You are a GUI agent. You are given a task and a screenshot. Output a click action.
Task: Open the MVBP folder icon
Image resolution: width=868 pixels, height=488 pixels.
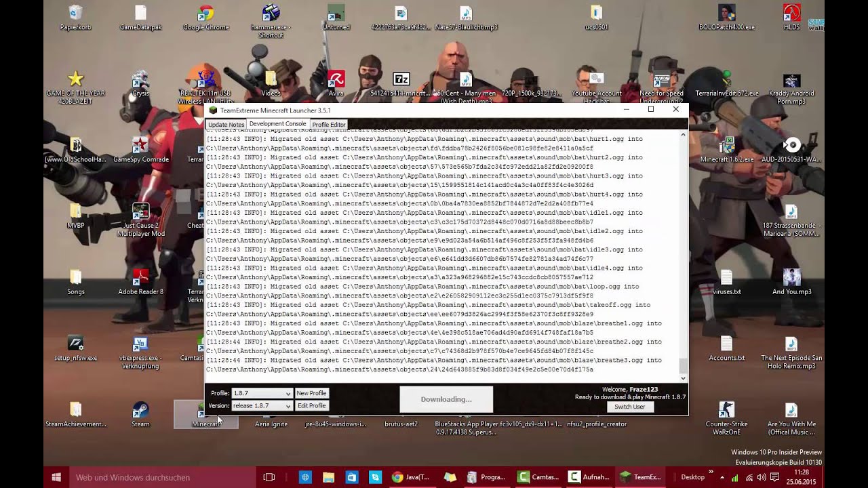pyautogui.click(x=76, y=216)
